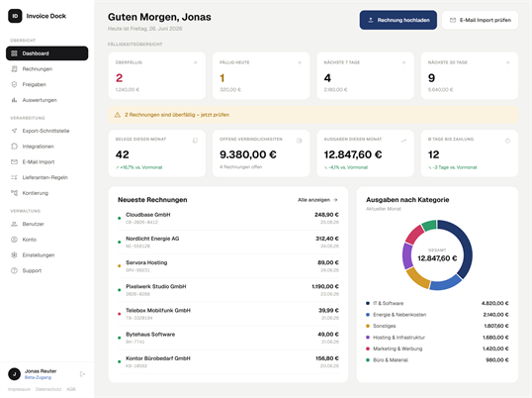Select the Bytehaus Software invoice row
Screen dimensions: 532x398
228,338
